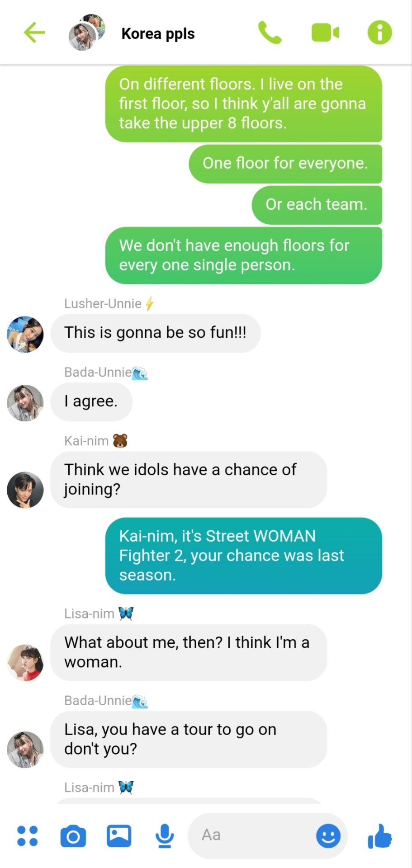Screen dimensions: 412x868
Task: Tap the microphone to record voice
Action: [165, 836]
